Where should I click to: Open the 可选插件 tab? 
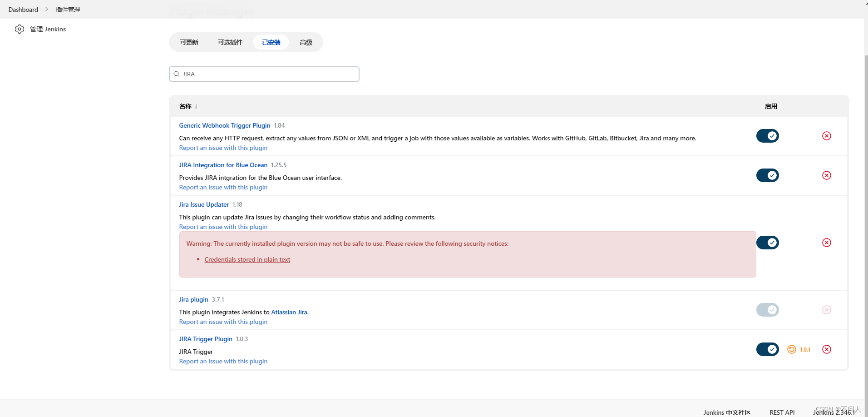pos(230,42)
